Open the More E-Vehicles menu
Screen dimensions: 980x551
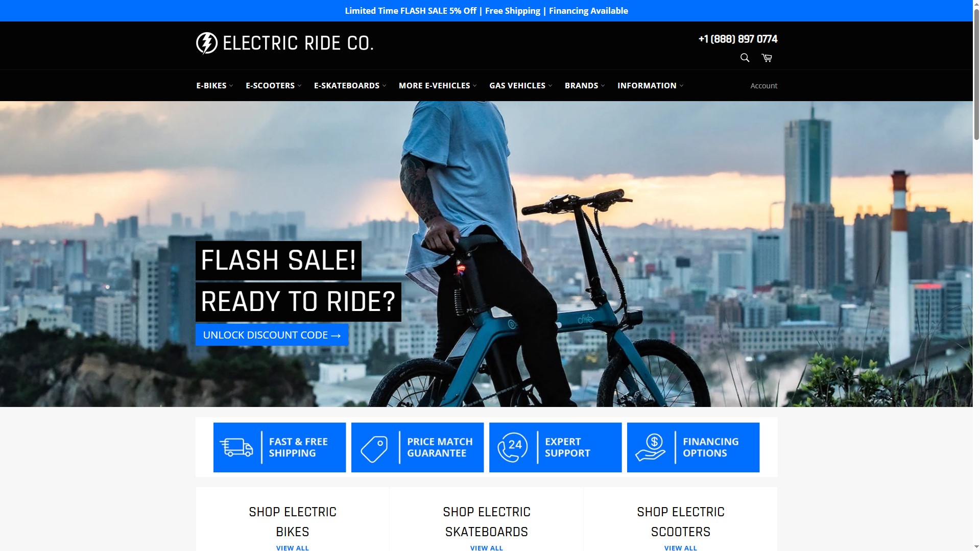click(438, 85)
